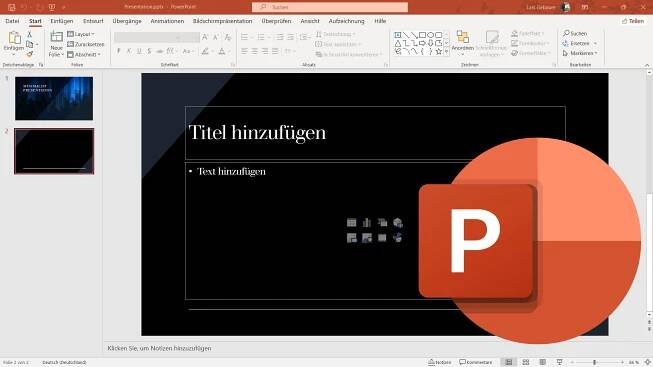Open the Abschnitt dropdown
The image size is (653, 367).
pyautogui.click(x=84, y=54)
